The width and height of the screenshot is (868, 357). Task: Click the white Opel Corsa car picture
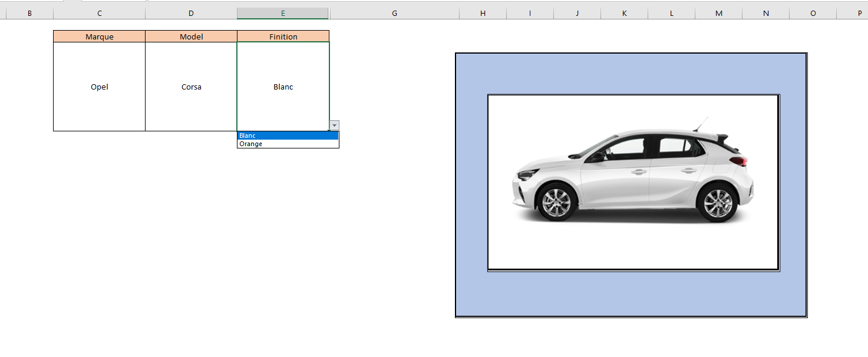point(633,182)
